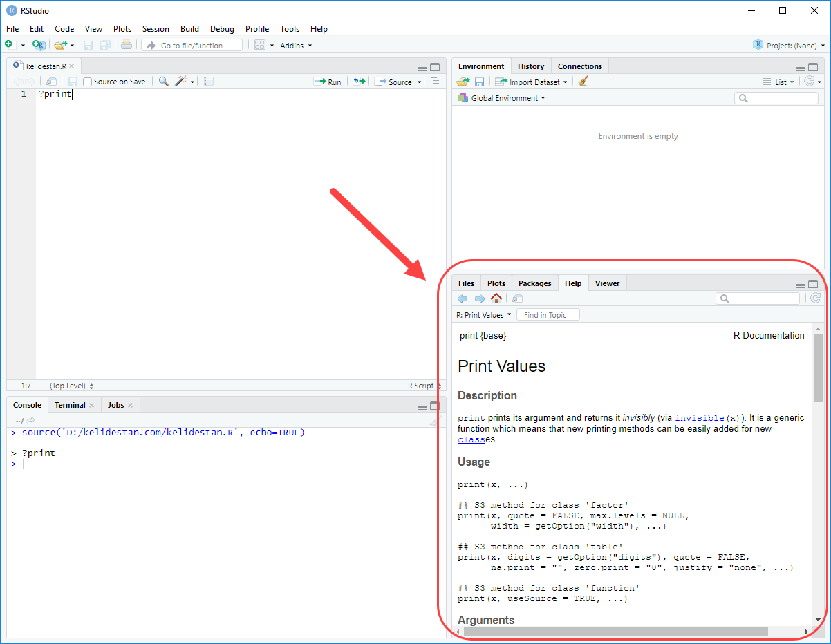Open the Tools menu
This screenshot has height=644, width=831.
click(x=290, y=29)
